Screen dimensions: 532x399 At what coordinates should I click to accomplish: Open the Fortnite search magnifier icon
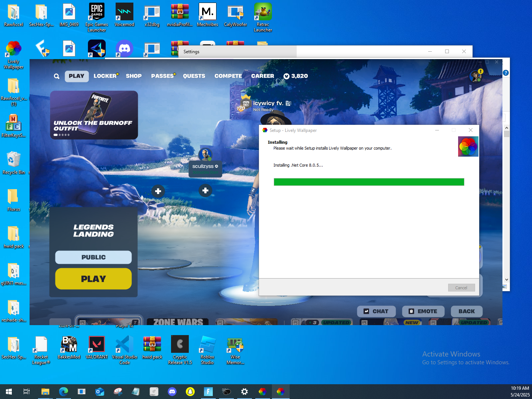(x=57, y=76)
